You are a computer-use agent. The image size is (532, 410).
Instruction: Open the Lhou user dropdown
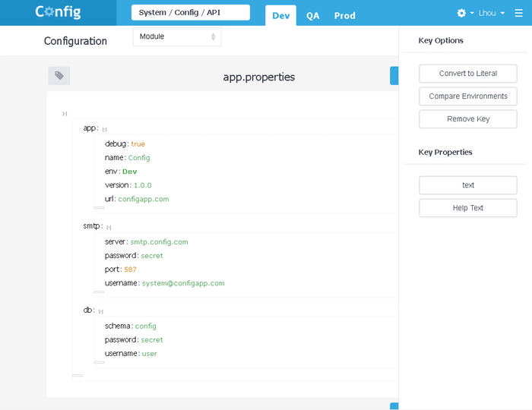click(x=492, y=13)
